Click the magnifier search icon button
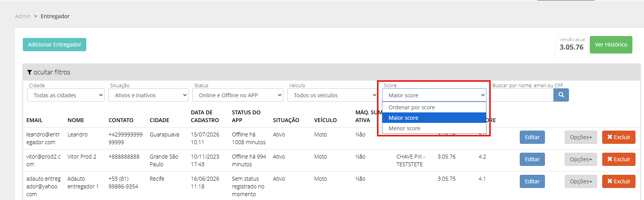Viewport: 644px width, 200px height. click(561, 95)
